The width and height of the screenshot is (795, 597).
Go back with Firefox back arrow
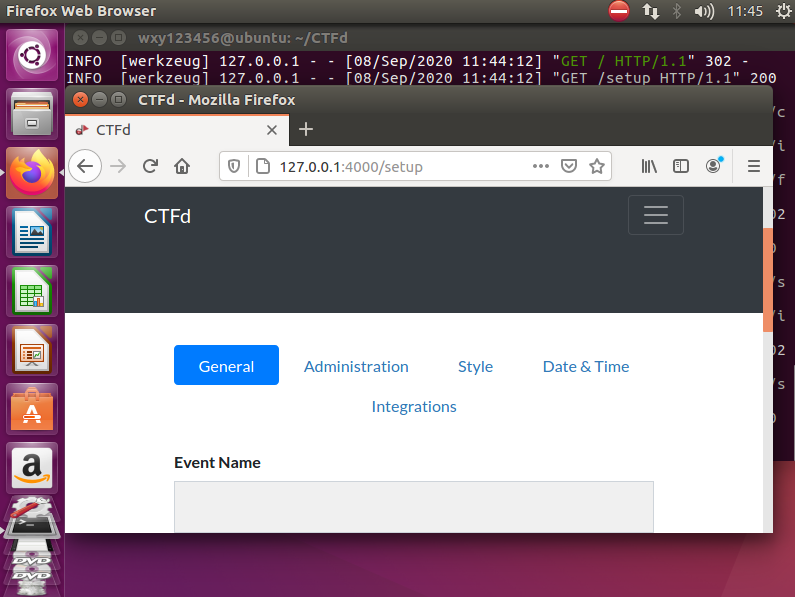85,166
